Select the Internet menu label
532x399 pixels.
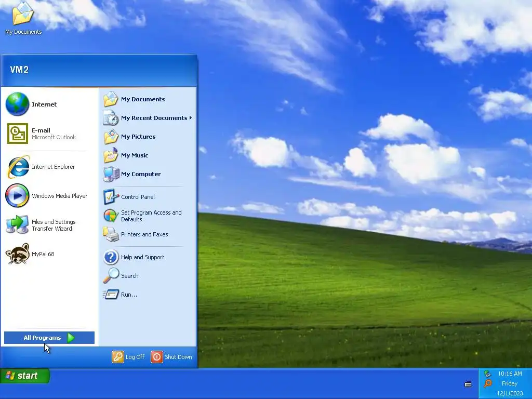(x=44, y=104)
